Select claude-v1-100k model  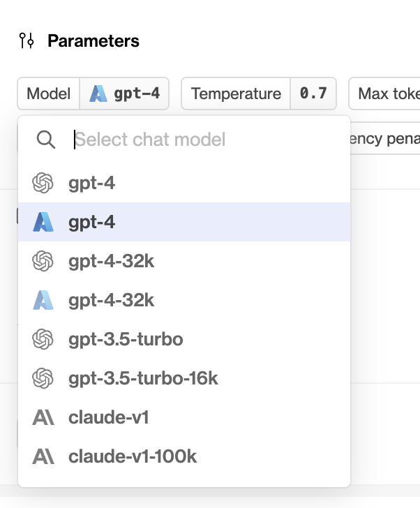184,456
